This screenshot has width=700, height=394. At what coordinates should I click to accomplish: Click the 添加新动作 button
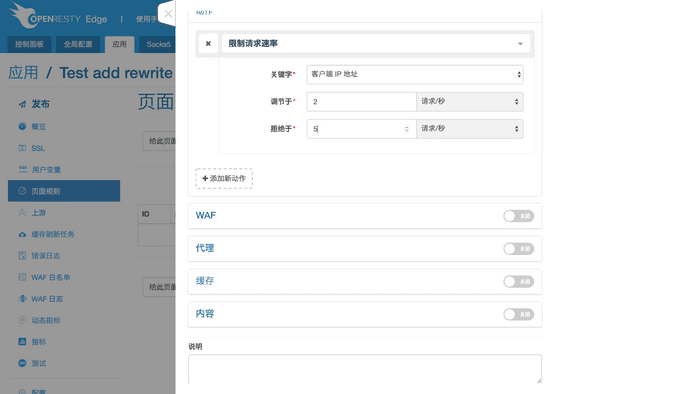(224, 178)
